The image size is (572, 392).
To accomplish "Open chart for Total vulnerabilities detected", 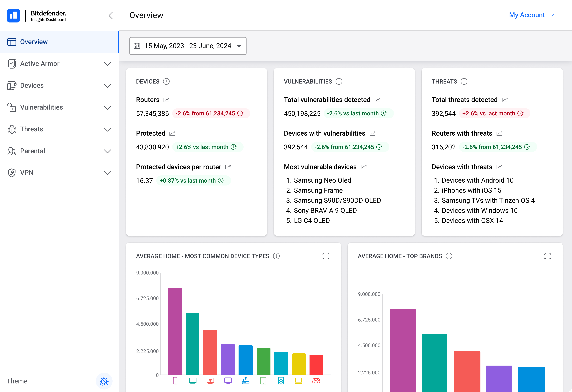I will [377, 100].
